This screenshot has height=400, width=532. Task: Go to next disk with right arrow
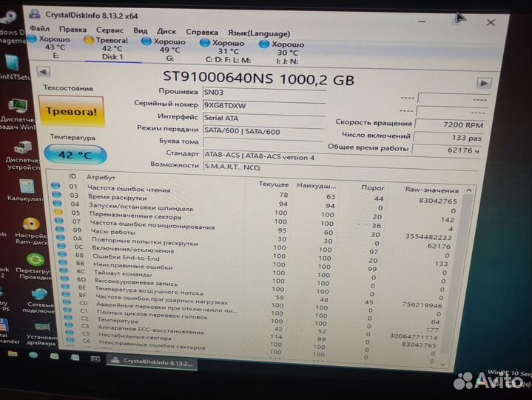tap(483, 83)
